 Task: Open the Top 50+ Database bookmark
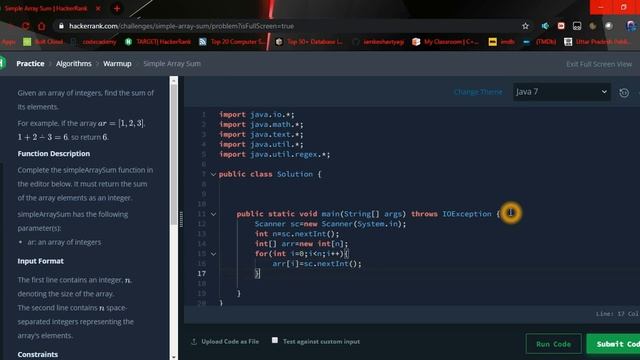point(309,42)
